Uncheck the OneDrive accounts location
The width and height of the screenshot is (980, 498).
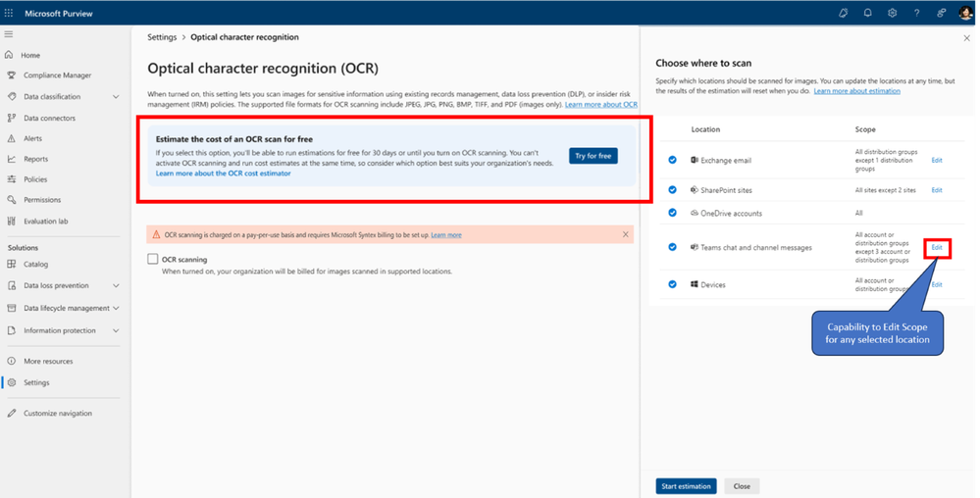point(672,213)
